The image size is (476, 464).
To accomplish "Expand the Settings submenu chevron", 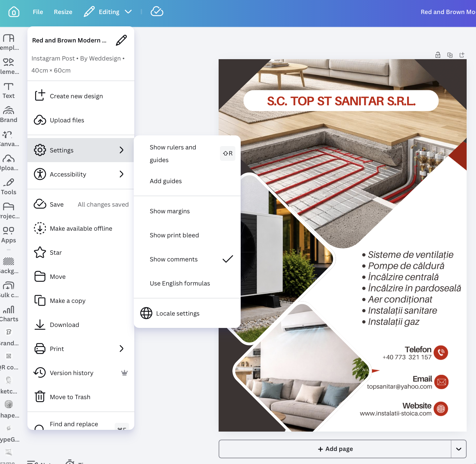I will 121,150.
